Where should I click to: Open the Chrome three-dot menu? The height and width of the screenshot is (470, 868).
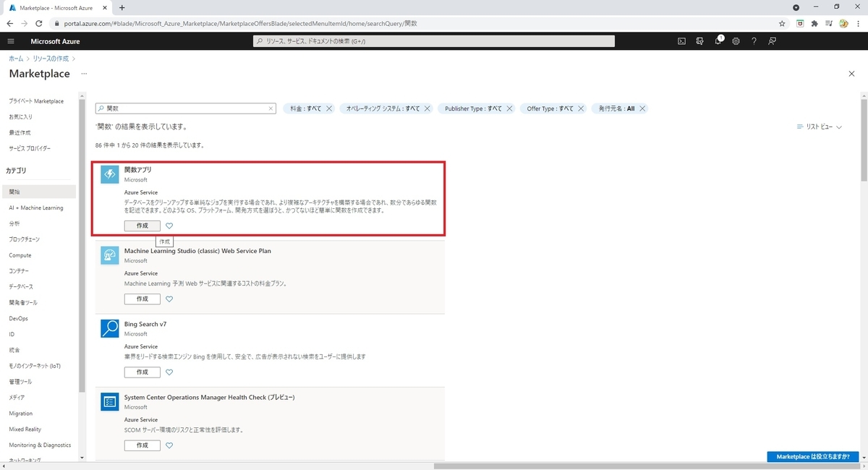pyautogui.click(x=858, y=23)
